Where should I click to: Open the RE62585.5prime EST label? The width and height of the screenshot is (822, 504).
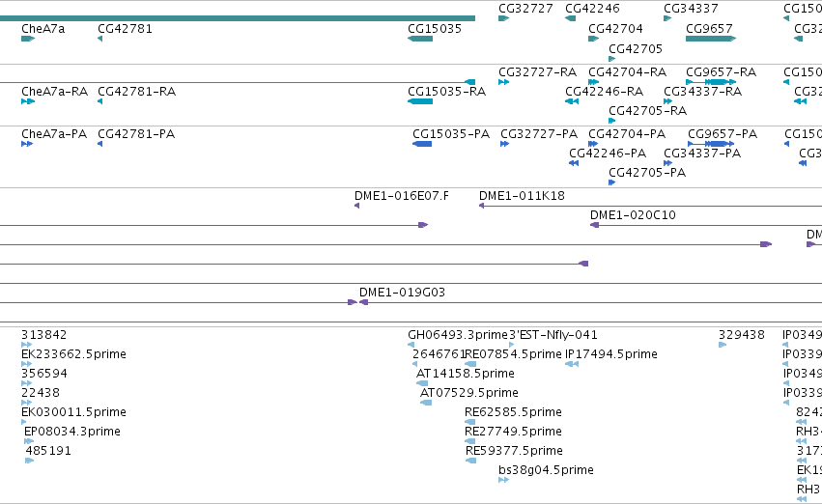coord(513,412)
